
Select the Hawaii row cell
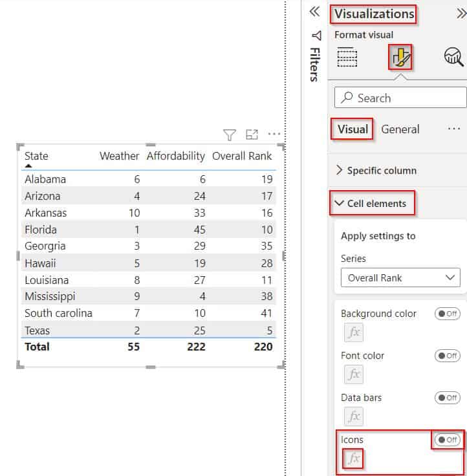40,263
